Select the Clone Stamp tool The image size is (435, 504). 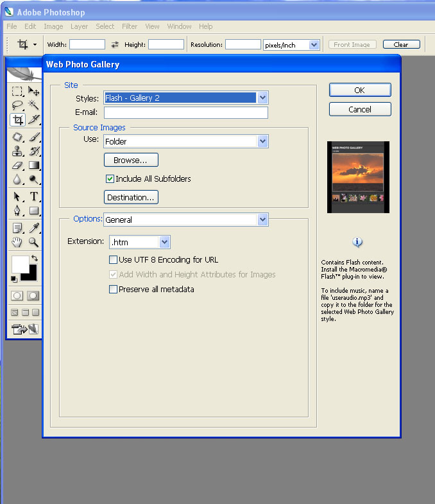click(17, 151)
